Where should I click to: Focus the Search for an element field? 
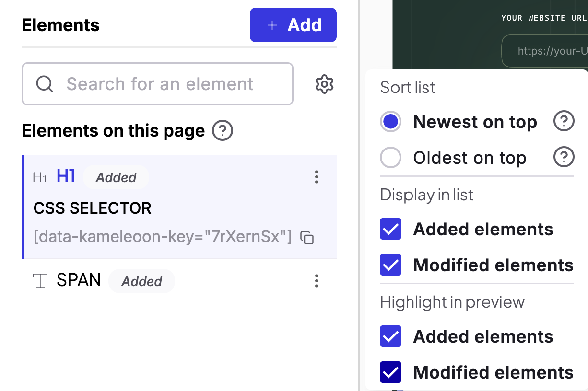coord(157,84)
